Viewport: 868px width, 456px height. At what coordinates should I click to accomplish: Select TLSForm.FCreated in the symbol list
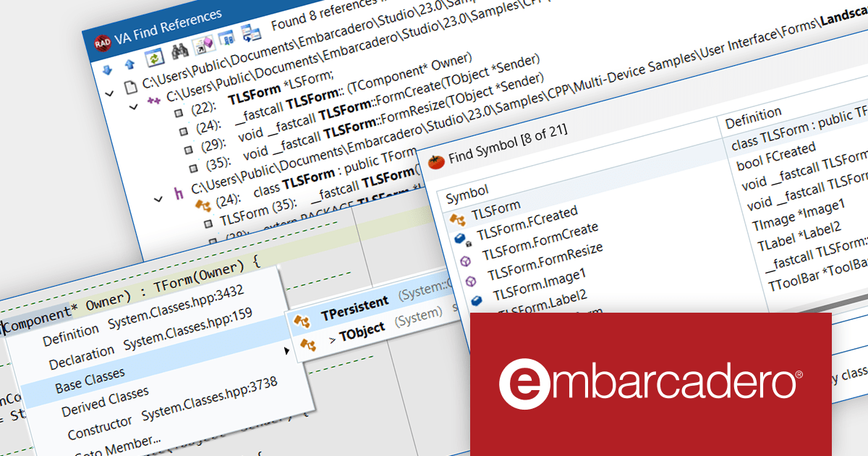527,222
